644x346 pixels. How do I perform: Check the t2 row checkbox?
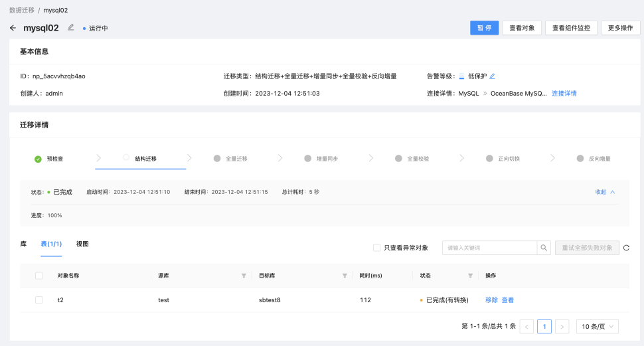tap(39, 300)
